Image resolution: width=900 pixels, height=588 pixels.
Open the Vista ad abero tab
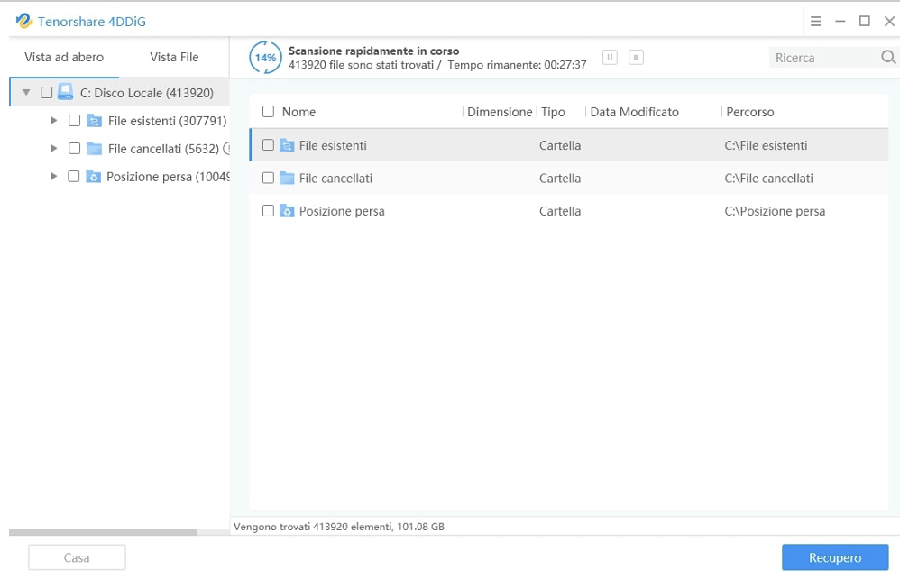click(63, 56)
